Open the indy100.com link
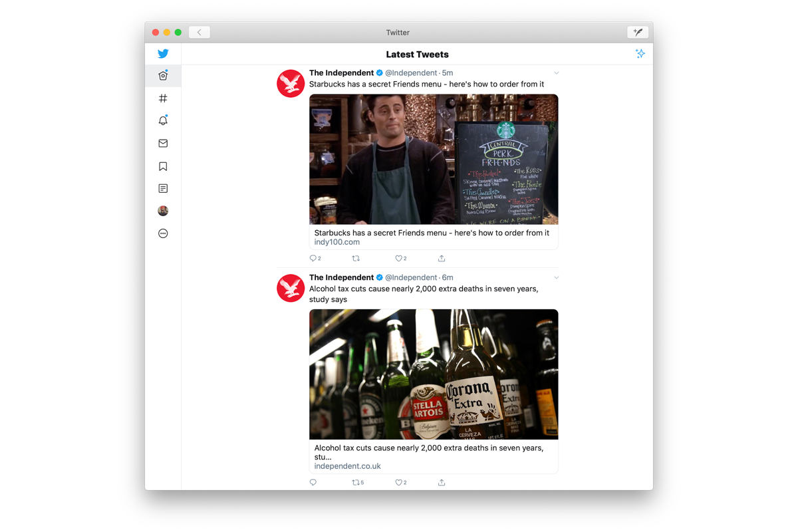This screenshot has height=532, width=798. 337,242
